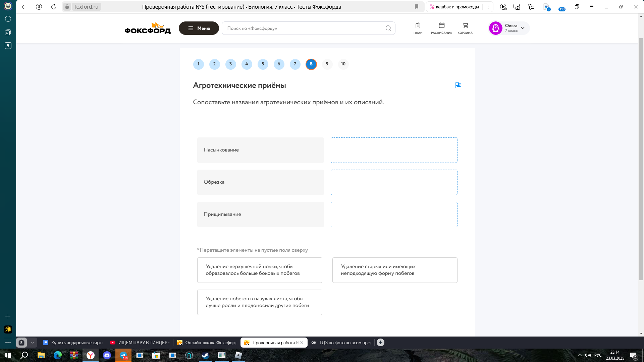Reload the page with the refresh icon
This screenshot has width=644, height=362.
coord(54,7)
